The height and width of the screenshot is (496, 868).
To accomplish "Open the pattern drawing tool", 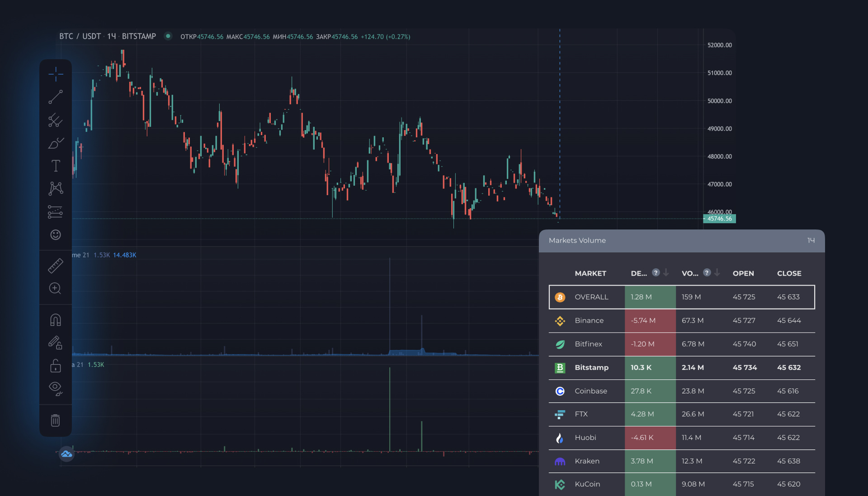I will click(x=56, y=188).
